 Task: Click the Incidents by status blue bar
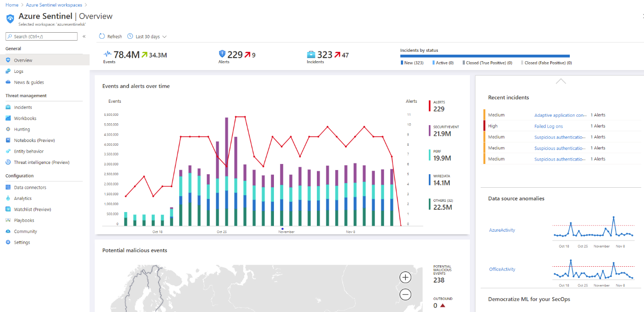tap(485, 56)
